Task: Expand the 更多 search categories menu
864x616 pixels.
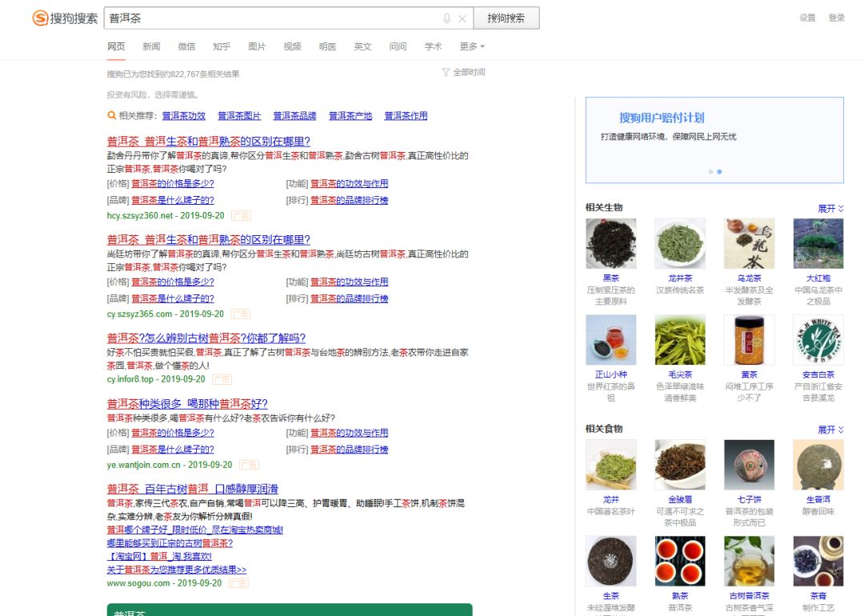Action: [472, 46]
